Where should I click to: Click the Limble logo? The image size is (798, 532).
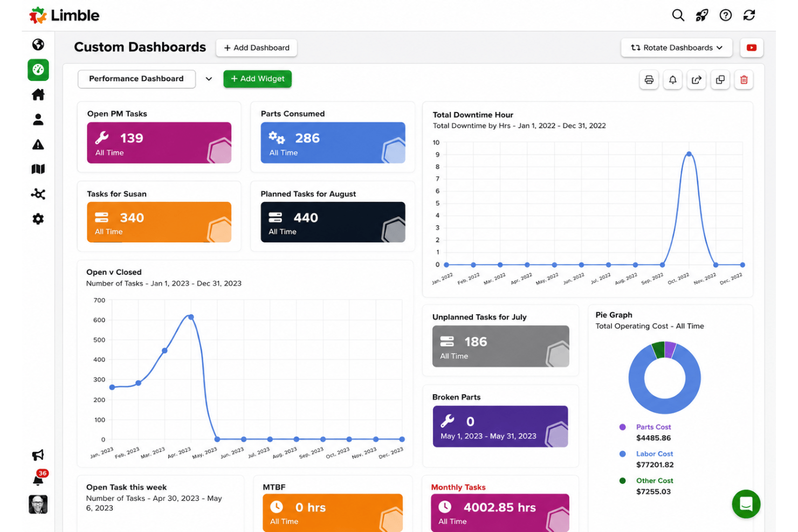tap(64, 15)
